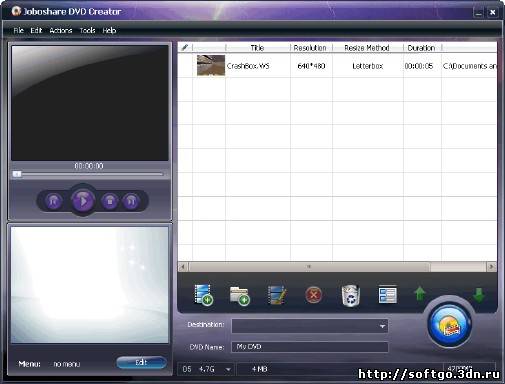Skip to the next clip in preview
Viewport: 505px width, 384px height.
click(x=131, y=201)
